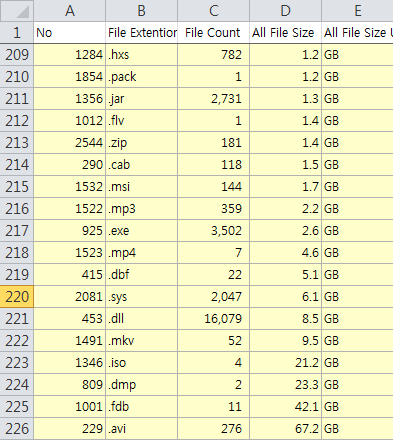393x440 pixels.
Task: Click the All File Size header cell in column D
Action: 285,33
